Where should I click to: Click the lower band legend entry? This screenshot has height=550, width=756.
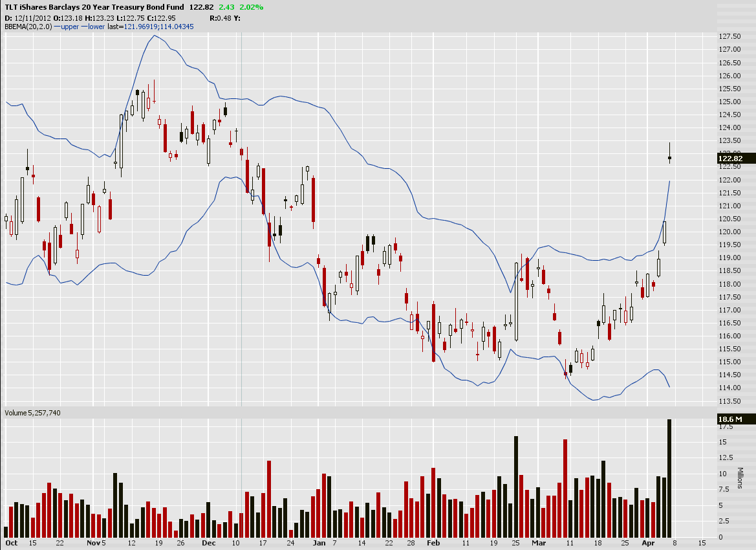click(x=93, y=27)
